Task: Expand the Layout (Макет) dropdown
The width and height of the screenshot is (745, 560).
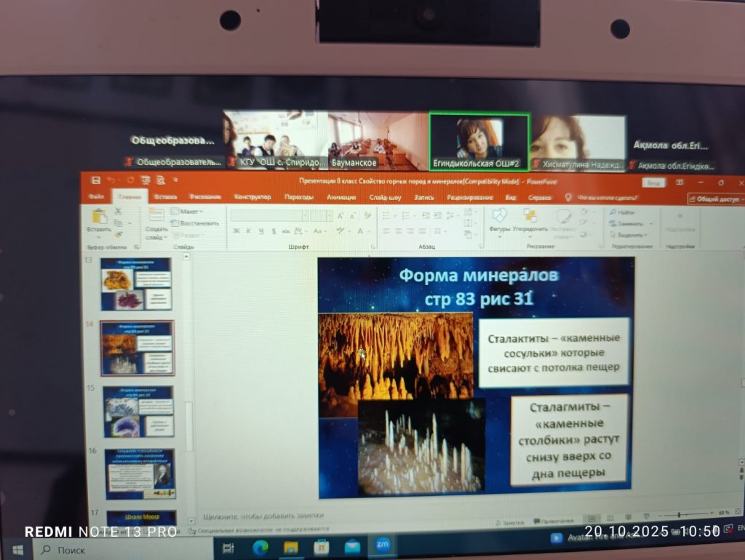Action: pyautogui.click(x=188, y=212)
